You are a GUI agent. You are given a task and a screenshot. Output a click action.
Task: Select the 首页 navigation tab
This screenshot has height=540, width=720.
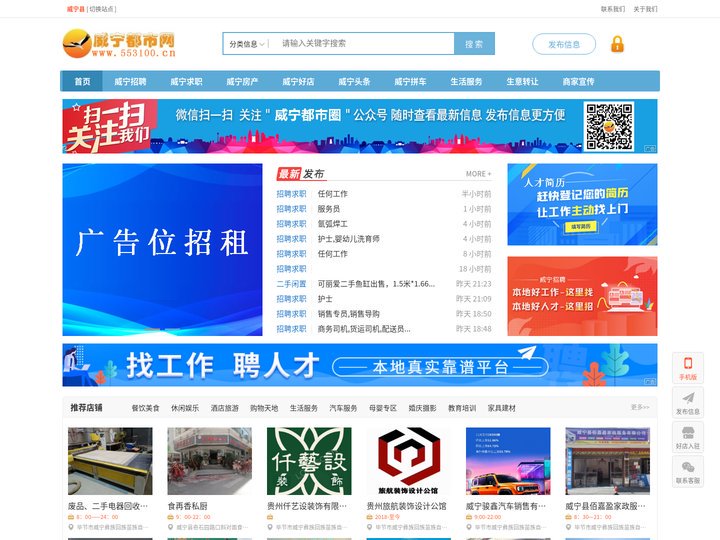click(82, 81)
